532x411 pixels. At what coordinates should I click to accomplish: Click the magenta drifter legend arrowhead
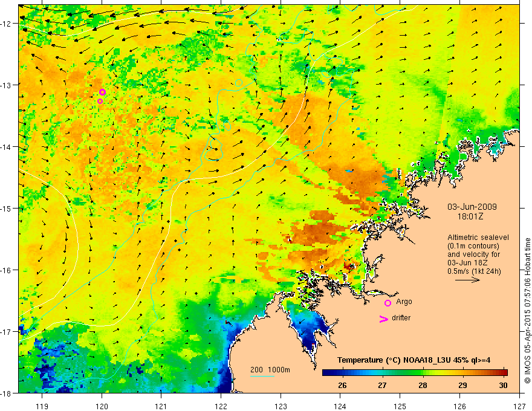(x=384, y=319)
